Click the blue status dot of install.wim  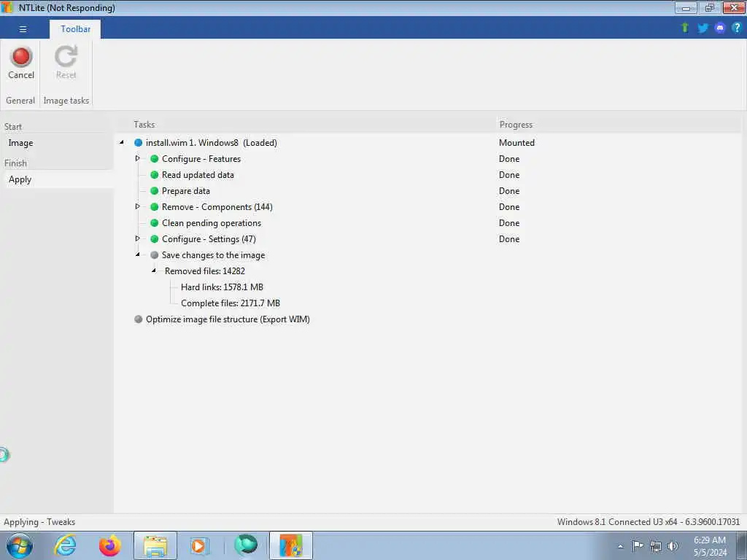pyautogui.click(x=138, y=143)
